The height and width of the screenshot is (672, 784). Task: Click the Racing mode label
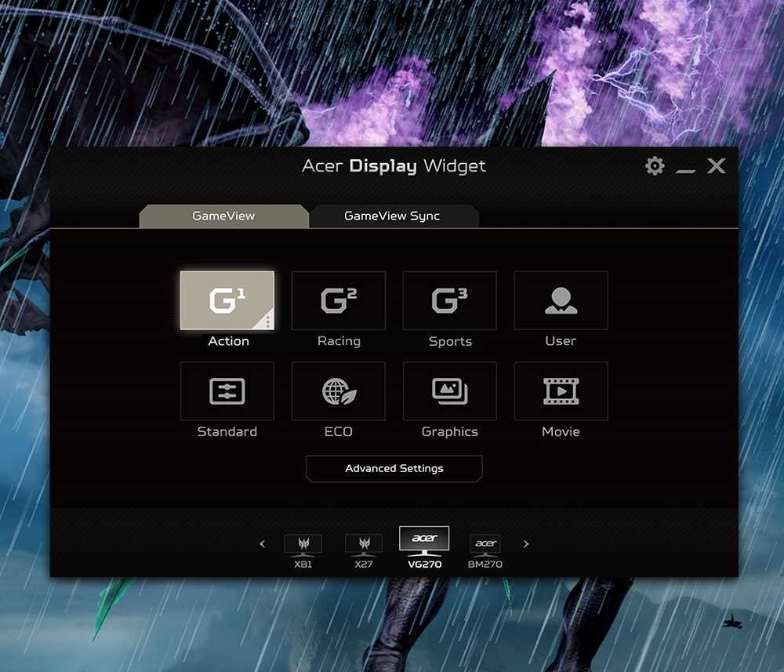point(339,341)
